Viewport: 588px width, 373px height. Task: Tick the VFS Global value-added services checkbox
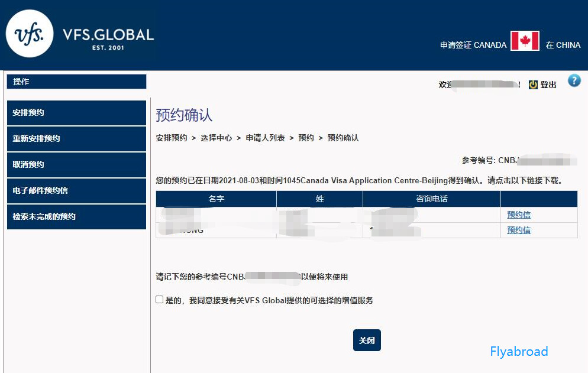tap(160, 300)
